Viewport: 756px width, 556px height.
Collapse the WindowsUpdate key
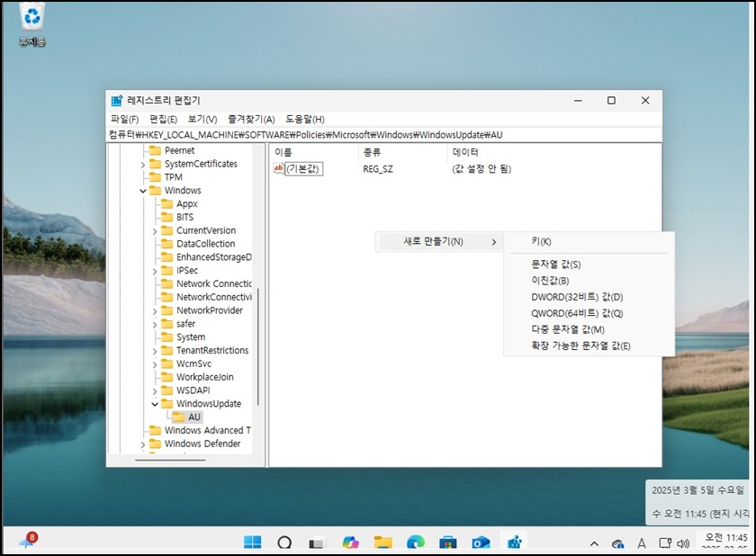(155, 404)
